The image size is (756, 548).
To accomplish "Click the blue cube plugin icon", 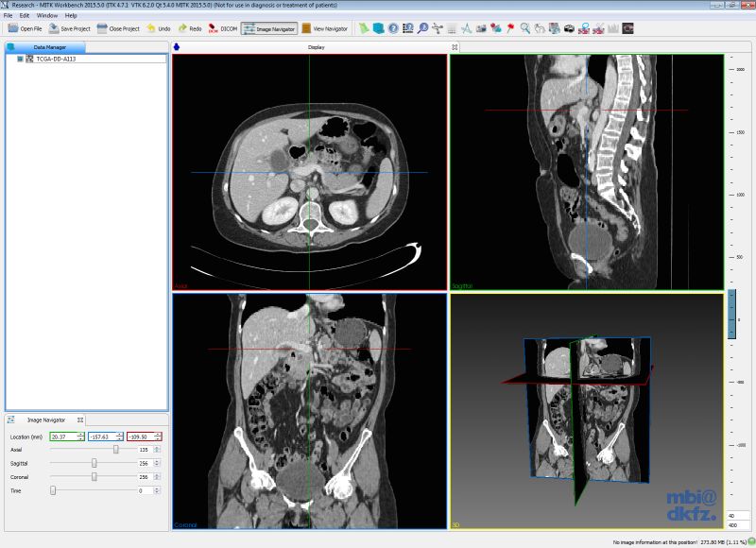I will (379, 28).
